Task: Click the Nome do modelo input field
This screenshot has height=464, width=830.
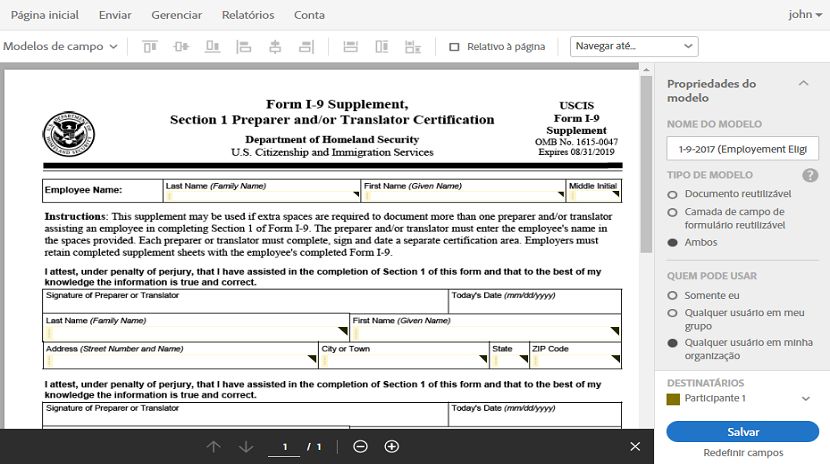Action: click(742, 149)
